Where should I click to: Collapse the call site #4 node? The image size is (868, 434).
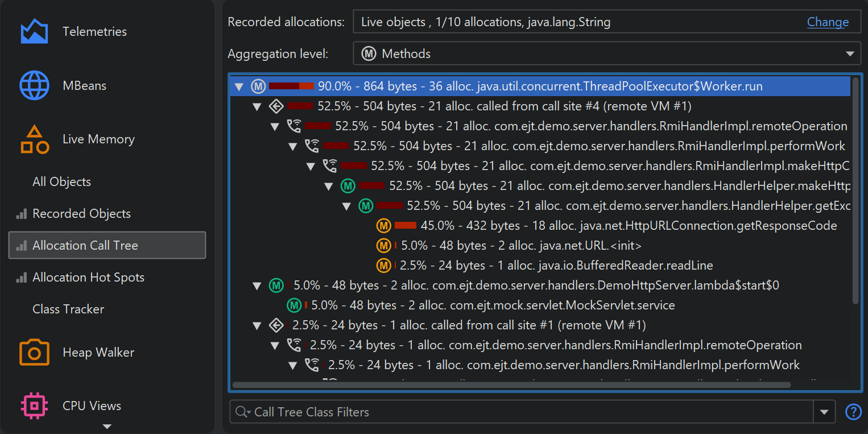coord(257,106)
